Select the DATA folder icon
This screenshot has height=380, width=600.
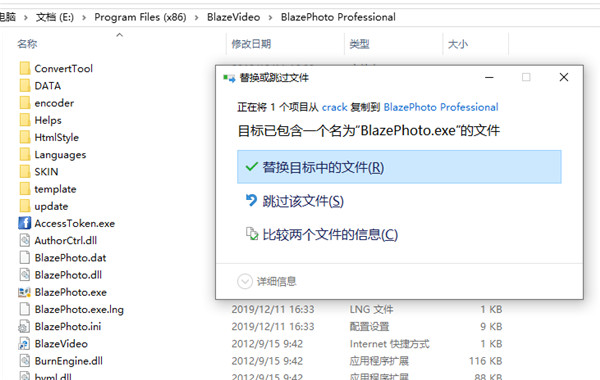pyautogui.click(x=24, y=86)
